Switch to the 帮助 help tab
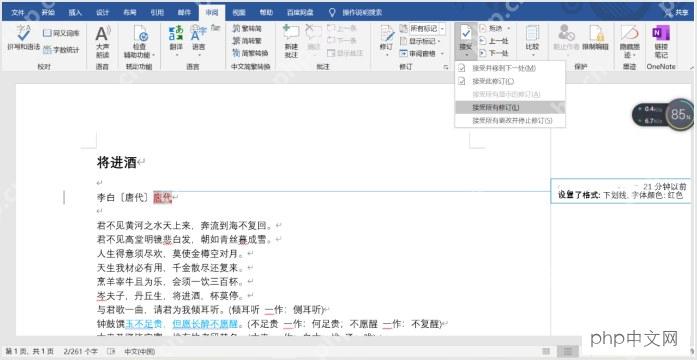This screenshot has height=360, width=697. point(266,12)
